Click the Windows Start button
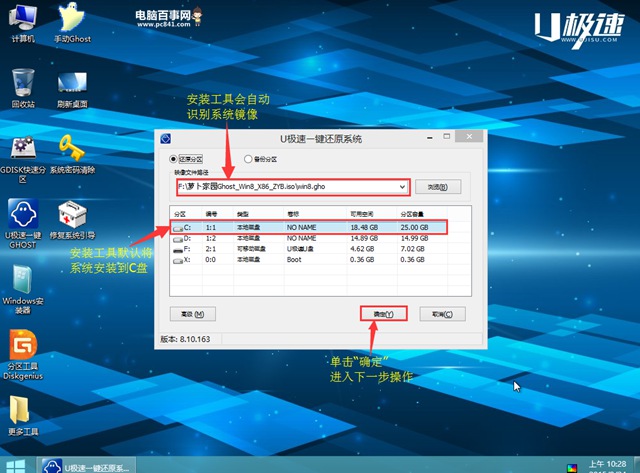The image size is (640, 473). (16, 466)
